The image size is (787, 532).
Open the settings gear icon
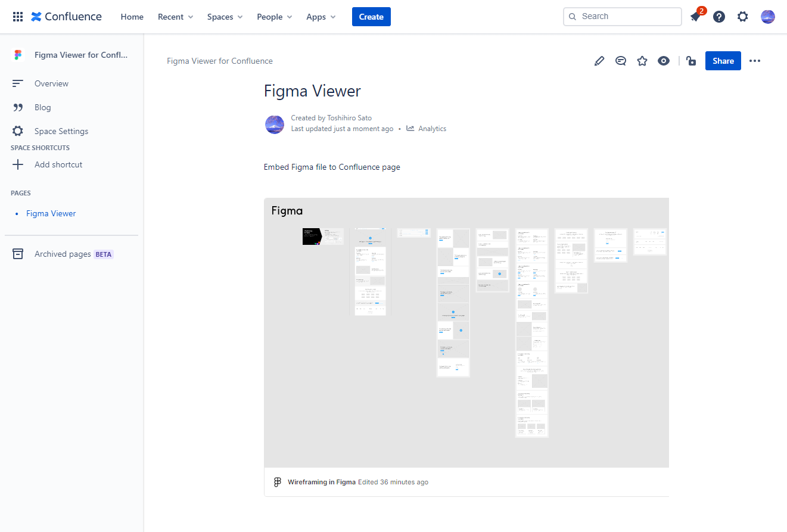click(742, 17)
